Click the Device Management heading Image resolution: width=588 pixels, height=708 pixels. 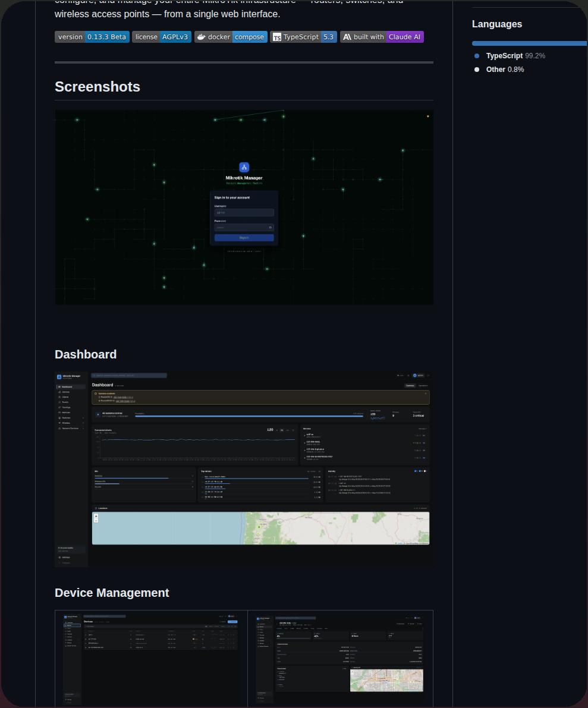[112, 593]
